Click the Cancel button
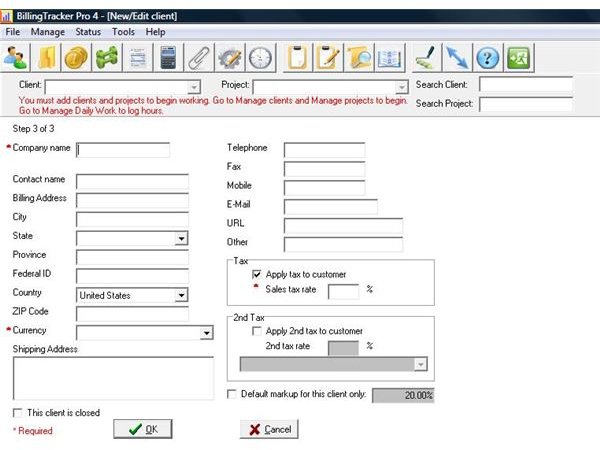 coord(269,429)
